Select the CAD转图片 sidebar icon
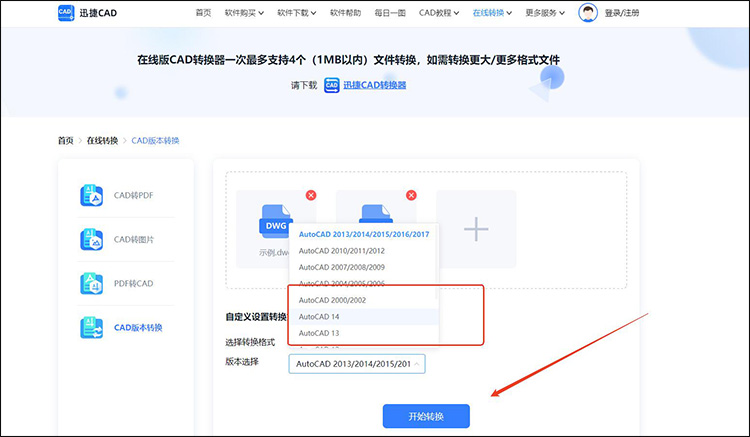The height and width of the screenshot is (437, 750). click(x=91, y=239)
